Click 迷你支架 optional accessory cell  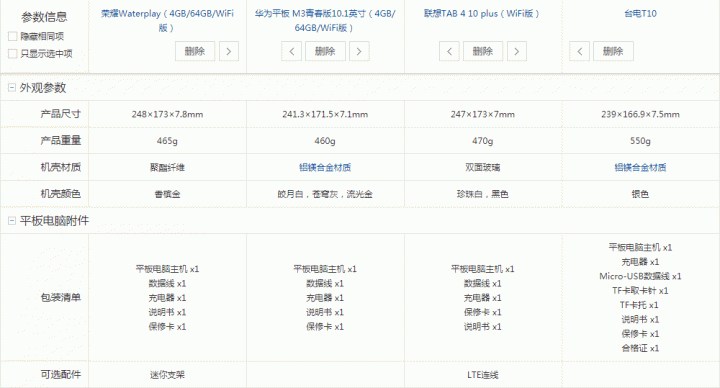[167, 375]
